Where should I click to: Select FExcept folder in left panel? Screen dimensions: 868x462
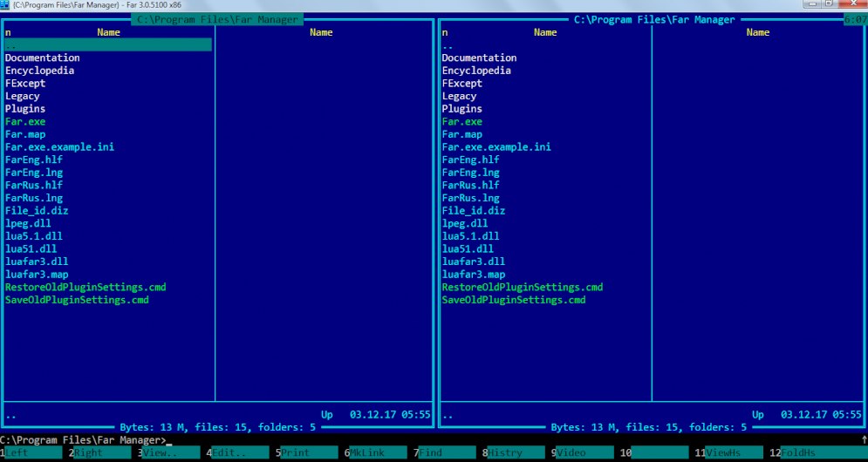coord(25,83)
